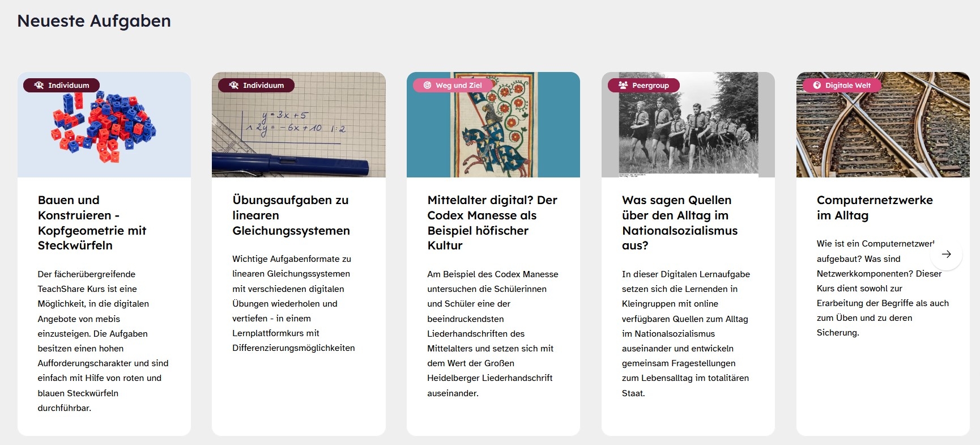Click the Digitale Welt globe icon
Screen dimensions: 980x445
tap(817, 86)
